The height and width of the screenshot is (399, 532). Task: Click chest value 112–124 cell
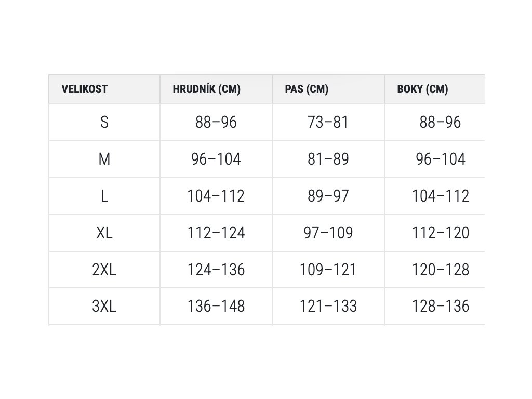tap(216, 233)
